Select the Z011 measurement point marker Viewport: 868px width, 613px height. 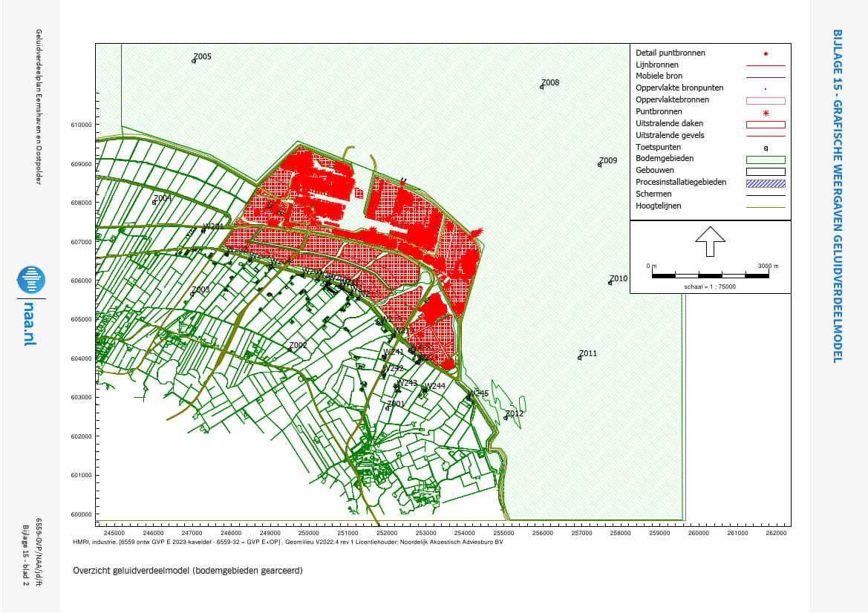pos(579,358)
